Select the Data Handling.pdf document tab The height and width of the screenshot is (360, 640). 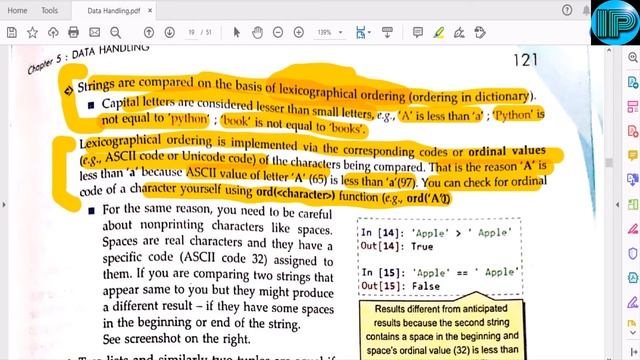point(113,11)
